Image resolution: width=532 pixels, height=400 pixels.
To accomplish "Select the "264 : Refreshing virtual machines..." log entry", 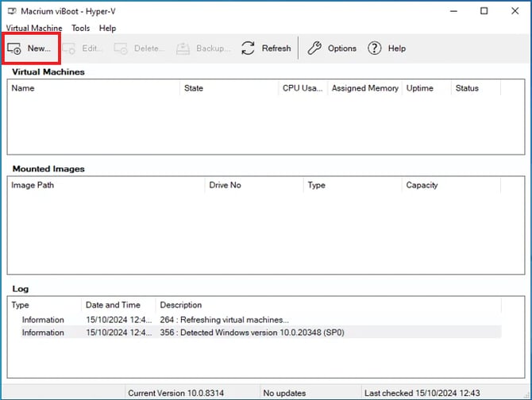I will tap(261, 320).
